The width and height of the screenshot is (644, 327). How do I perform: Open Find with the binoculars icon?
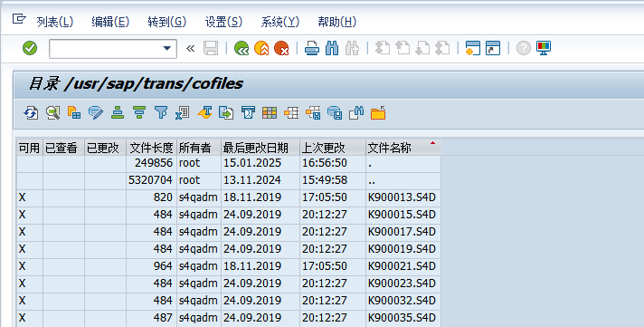click(x=332, y=49)
